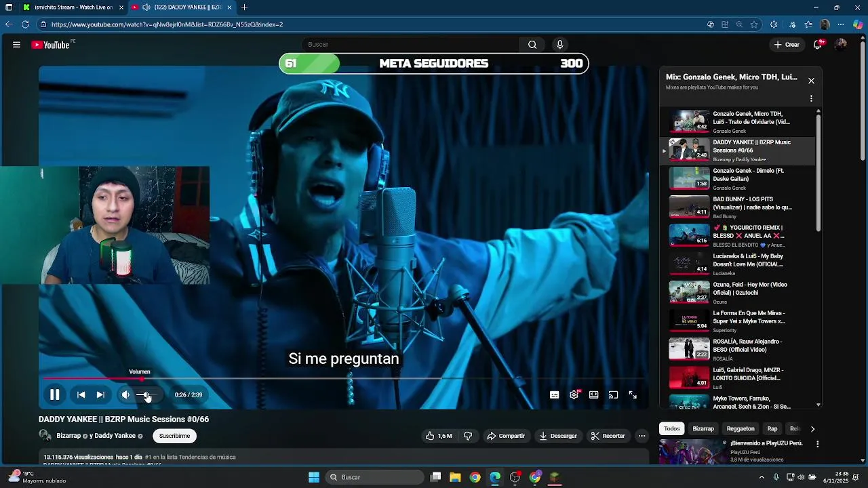Skip to the next video in playlist
This screenshot has height=488, width=868.
[x=100, y=394]
